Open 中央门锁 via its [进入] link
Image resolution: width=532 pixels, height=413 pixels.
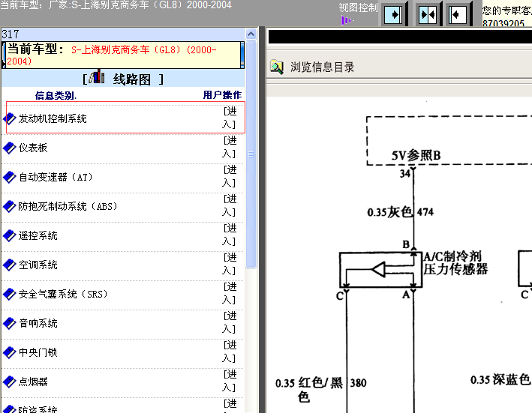coord(230,352)
